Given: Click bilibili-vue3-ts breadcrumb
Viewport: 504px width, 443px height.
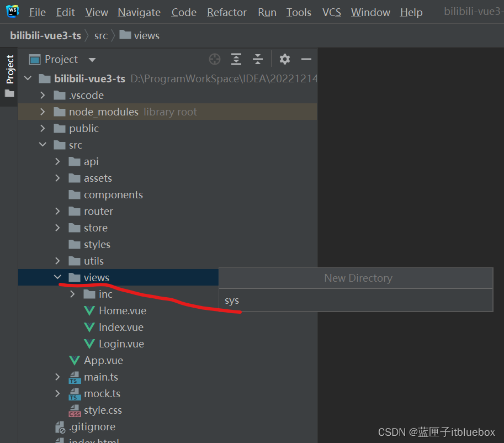Looking at the screenshot, I should pos(45,35).
